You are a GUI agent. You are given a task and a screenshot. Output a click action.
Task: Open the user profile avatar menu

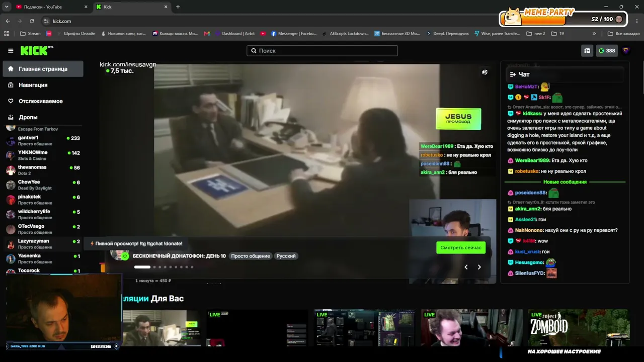pyautogui.click(x=626, y=51)
